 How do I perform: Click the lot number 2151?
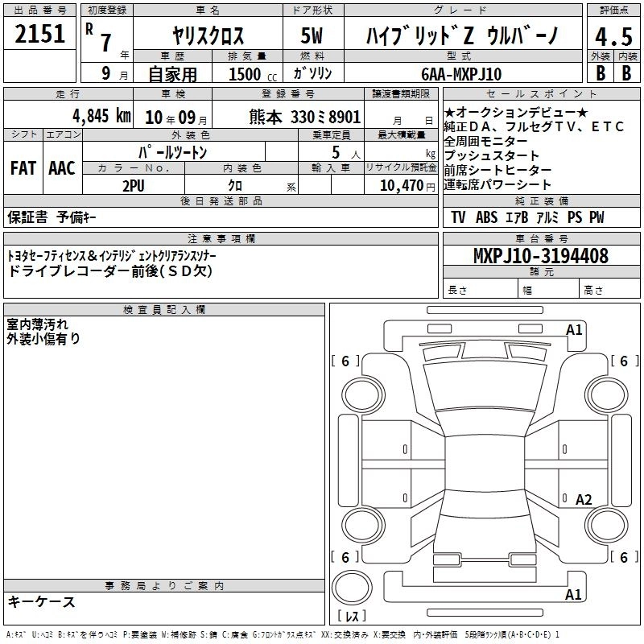pyautogui.click(x=40, y=35)
